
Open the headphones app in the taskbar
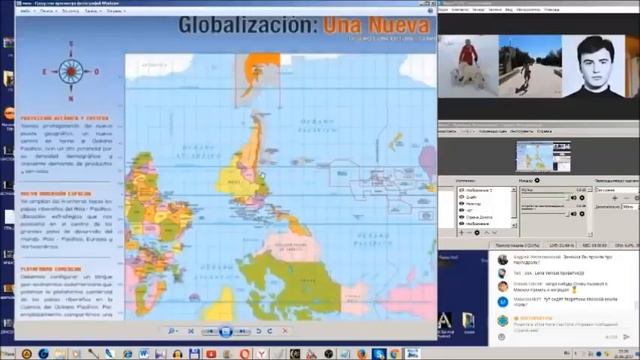tap(177, 354)
